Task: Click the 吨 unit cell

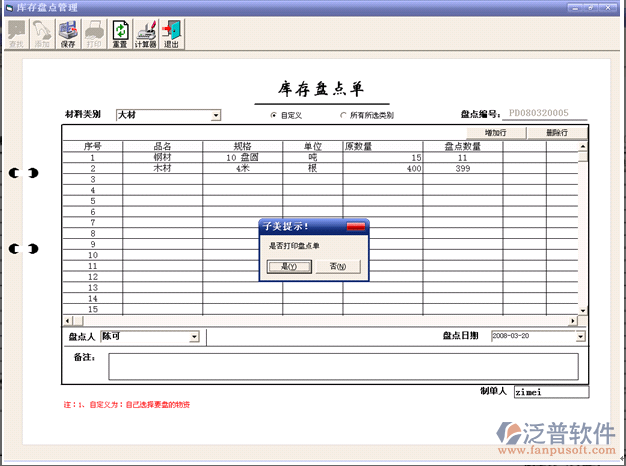Action: pos(313,157)
